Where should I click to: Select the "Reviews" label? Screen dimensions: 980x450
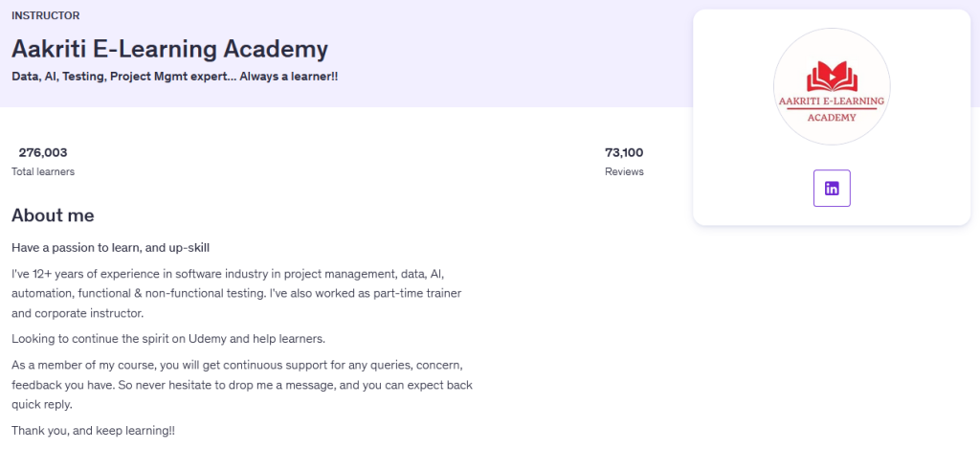coord(624,171)
